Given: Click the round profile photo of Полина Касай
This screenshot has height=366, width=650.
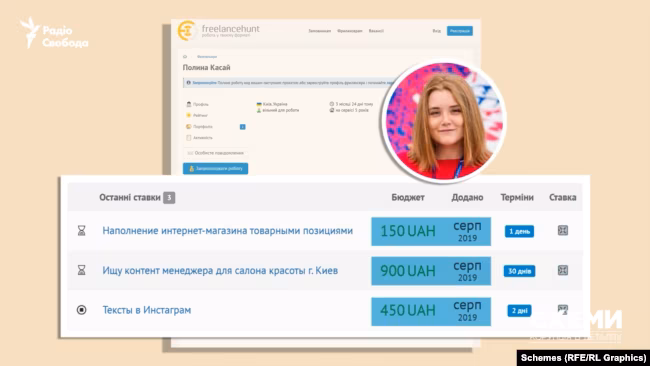Looking at the screenshot, I should pos(444,121).
